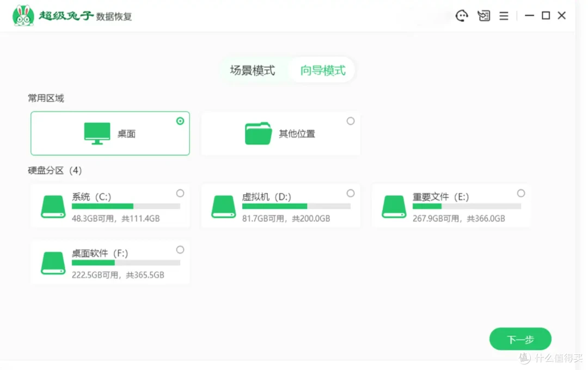Close the data recovery window
588x370 pixels.
pyautogui.click(x=561, y=16)
